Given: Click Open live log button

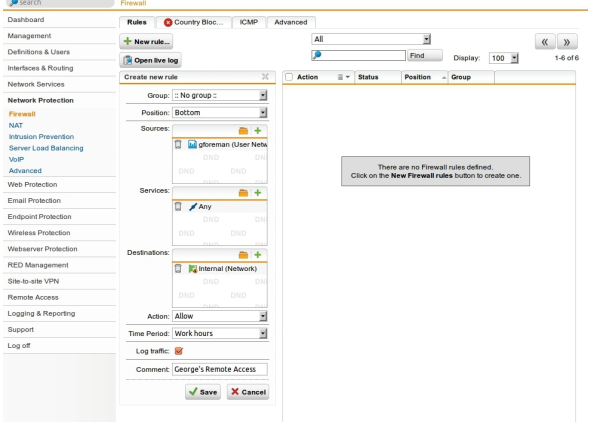Looking at the screenshot, I should (x=151, y=60).
